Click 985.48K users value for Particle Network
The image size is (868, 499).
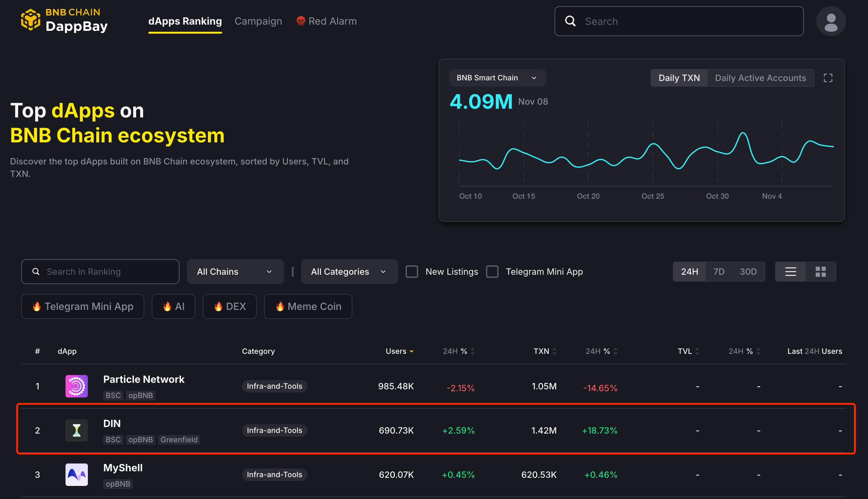click(x=396, y=386)
